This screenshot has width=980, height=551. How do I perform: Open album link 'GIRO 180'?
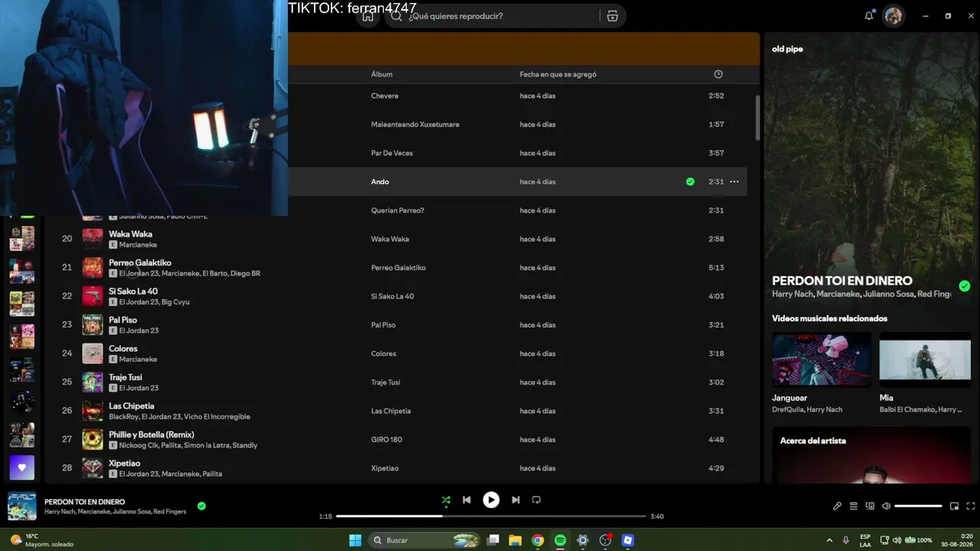tap(387, 440)
